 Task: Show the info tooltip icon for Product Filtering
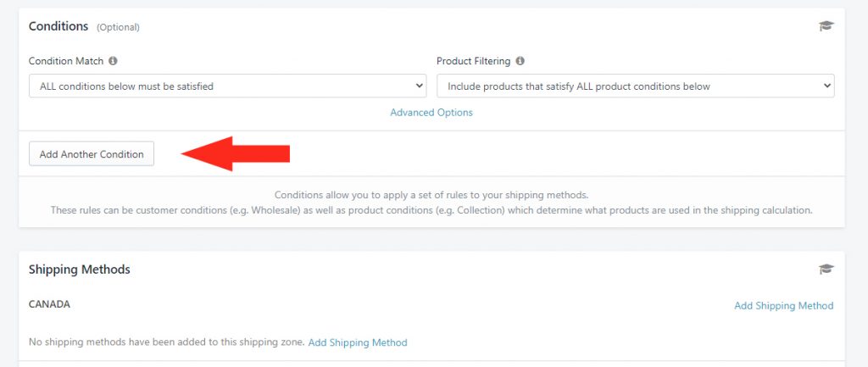[520, 61]
